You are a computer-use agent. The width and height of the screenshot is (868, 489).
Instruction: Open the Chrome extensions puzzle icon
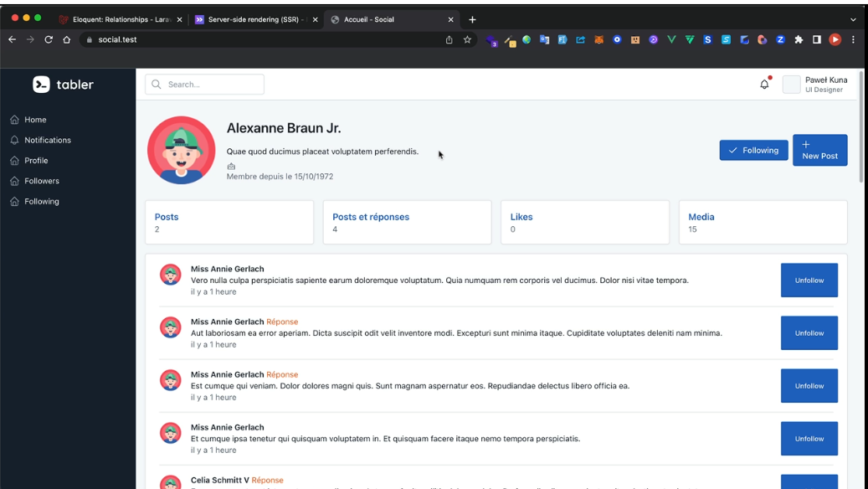click(798, 39)
